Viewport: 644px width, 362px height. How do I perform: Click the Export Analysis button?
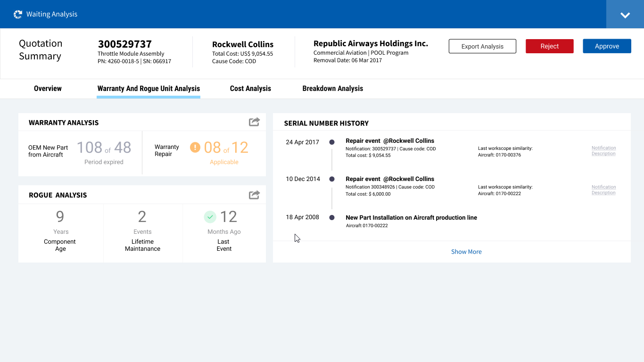[x=482, y=46]
